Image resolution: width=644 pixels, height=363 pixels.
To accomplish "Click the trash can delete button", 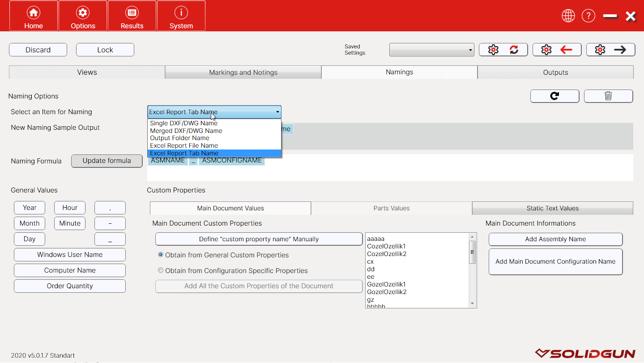I will pyautogui.click(x=608, y=96).
